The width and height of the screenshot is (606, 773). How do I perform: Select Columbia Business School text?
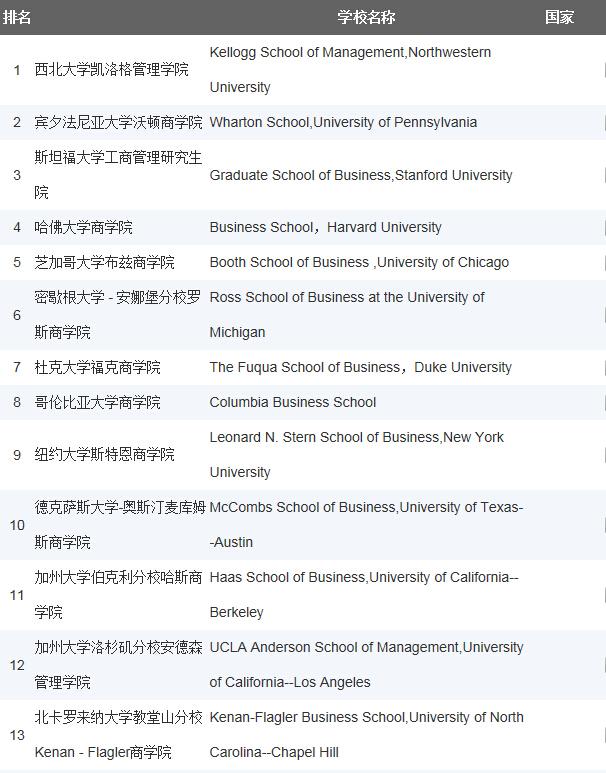click(x=293, y=402)
